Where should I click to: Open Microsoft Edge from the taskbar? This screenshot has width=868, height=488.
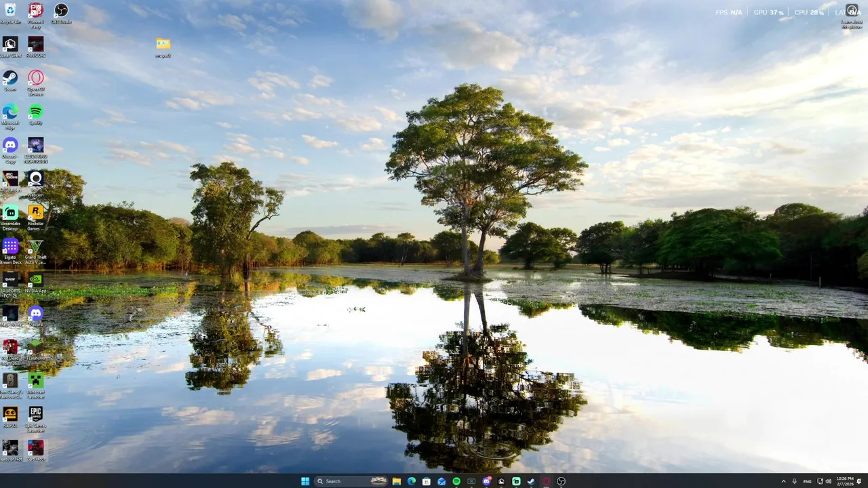412,481
